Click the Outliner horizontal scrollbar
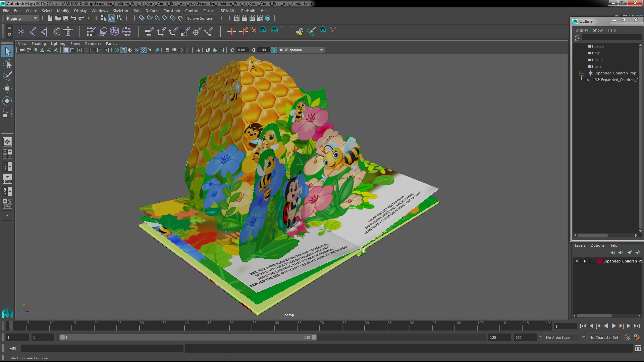Image resolution: width=644 pixels, height=362 pixels. click(x=592, y=235)
